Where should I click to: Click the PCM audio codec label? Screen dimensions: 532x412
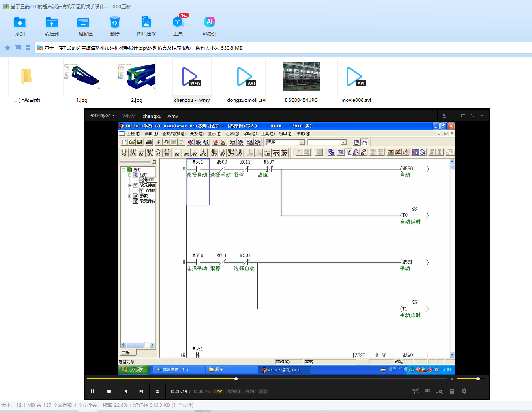click(x=250, y=391)
